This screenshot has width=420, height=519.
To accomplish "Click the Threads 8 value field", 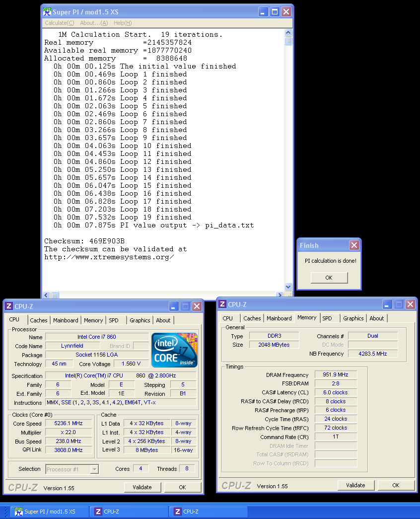I will coord(187,469).
